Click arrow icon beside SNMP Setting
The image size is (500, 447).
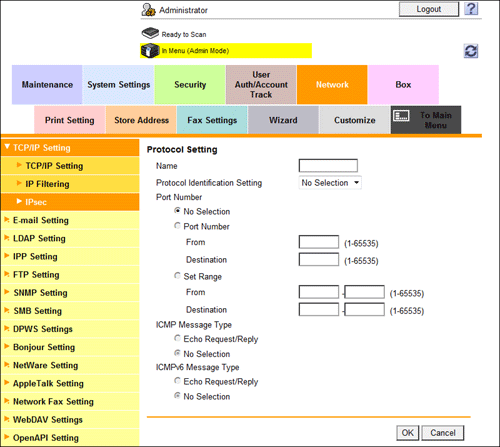[x=6, y=292]
